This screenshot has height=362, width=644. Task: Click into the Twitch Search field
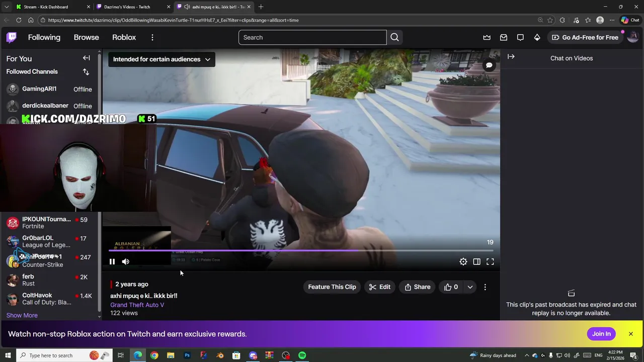312,37
